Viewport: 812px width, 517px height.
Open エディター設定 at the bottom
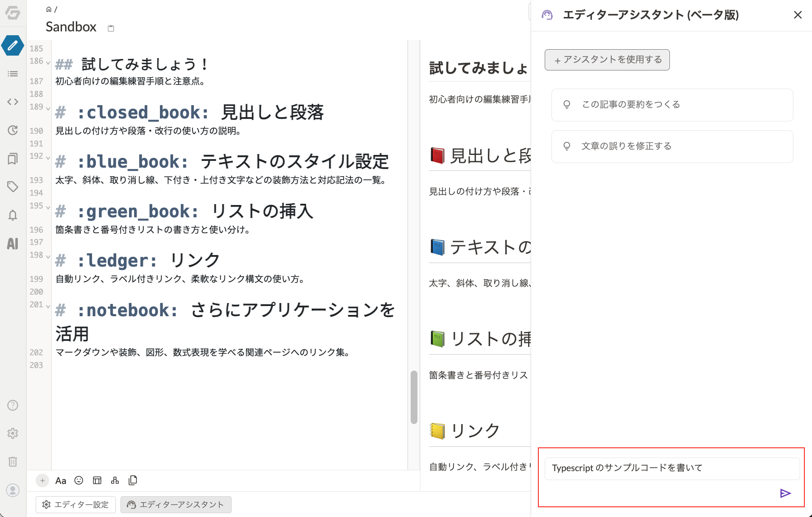(x=76, y=505)
